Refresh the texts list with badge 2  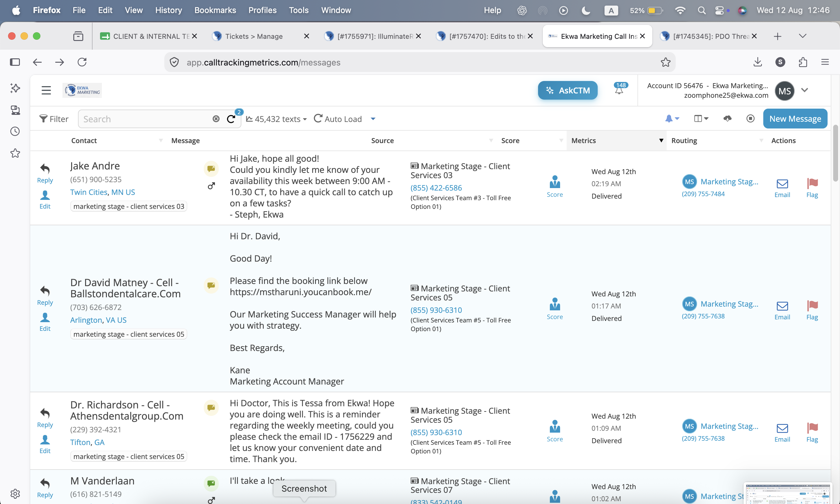pyautogui.click(x=231, y=119)
